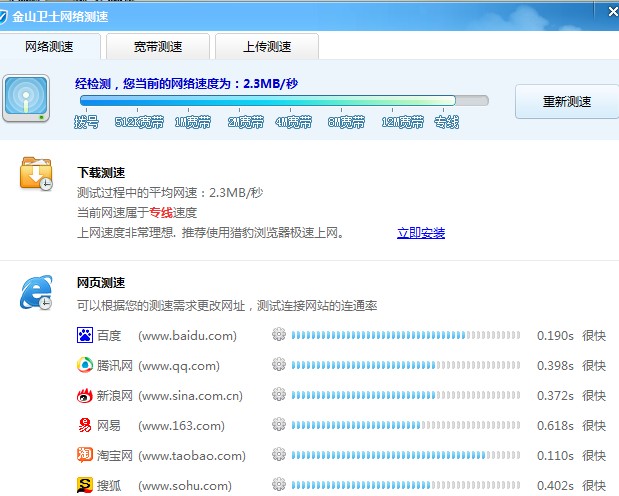Viewport: 619px width, 496px height.
Task: Switch to the 网络测速 tab
Action: tap(50, 47)
